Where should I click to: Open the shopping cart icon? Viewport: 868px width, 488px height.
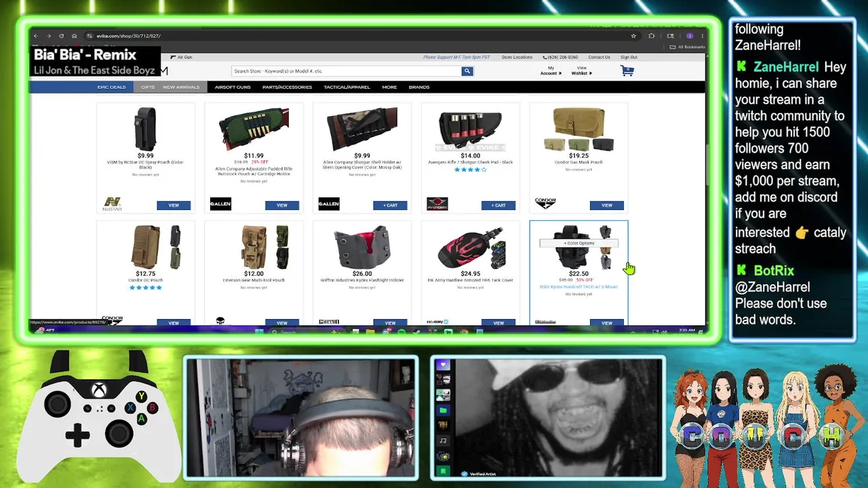627,70
